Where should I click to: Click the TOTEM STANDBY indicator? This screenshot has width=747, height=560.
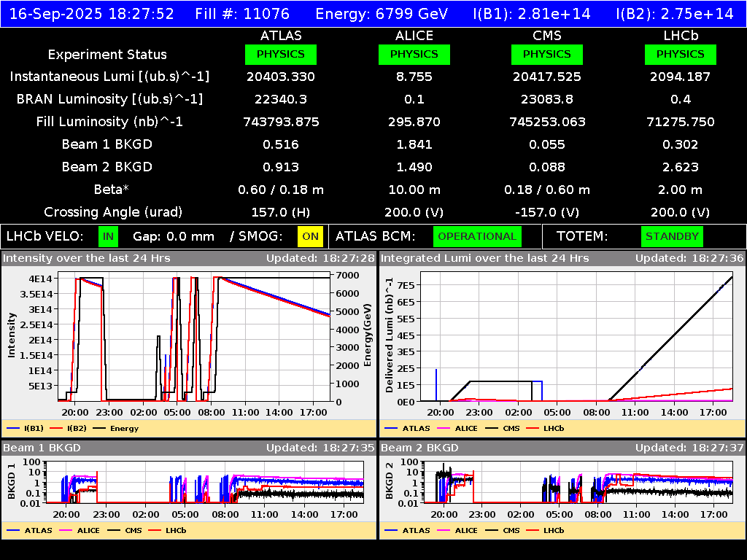672,237
